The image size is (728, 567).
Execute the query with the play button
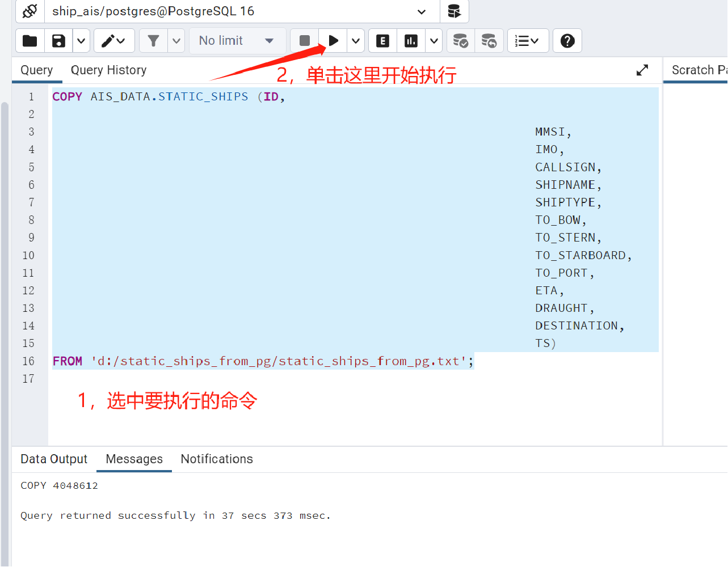[x=333, y=41]
